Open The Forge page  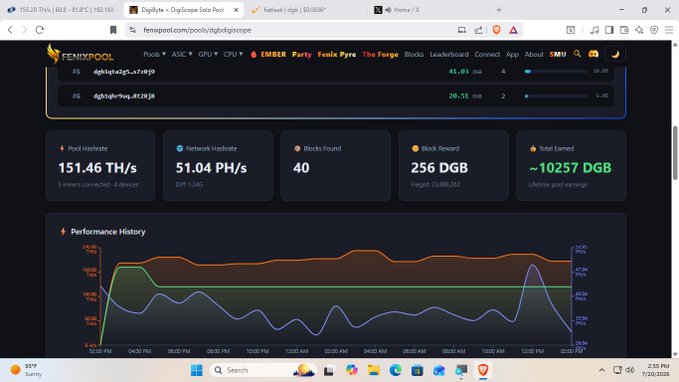click(380, 54)
